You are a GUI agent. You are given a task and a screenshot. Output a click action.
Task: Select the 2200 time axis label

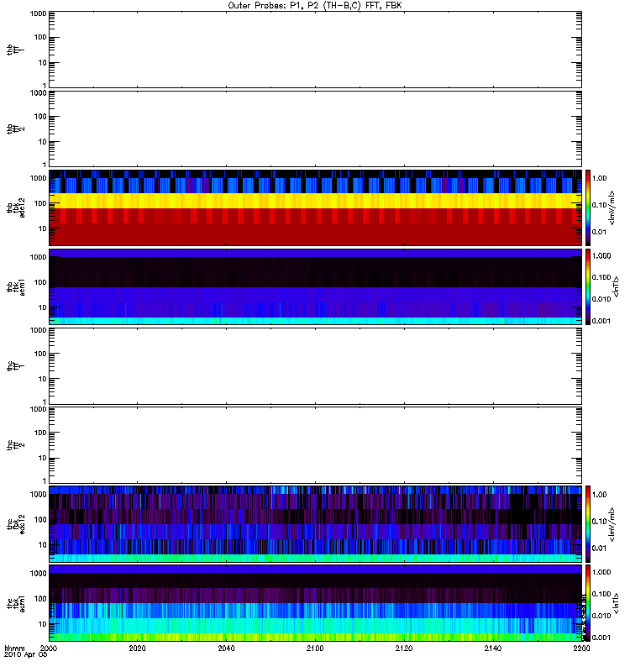pyautogui.click(x=581, y=648)
